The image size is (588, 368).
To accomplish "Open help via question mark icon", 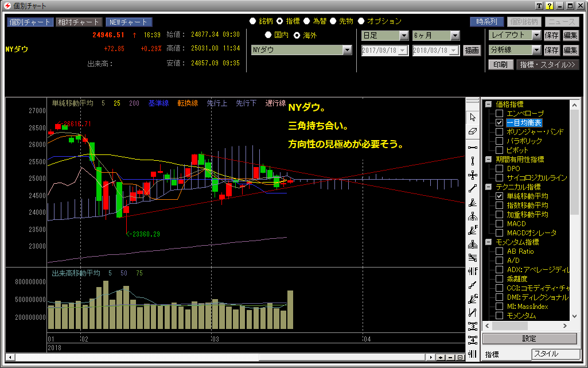I will coord(550,6).
